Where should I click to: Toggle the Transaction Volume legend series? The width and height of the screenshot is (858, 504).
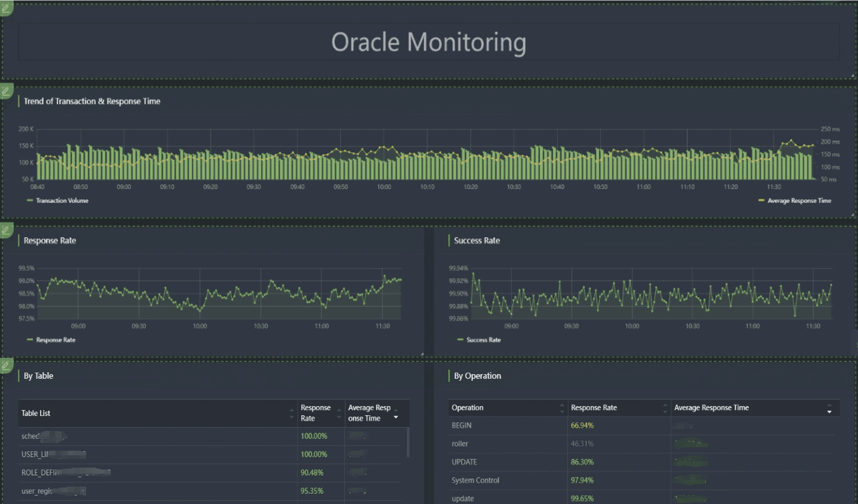pyautogui.click(x=57, y=200)
